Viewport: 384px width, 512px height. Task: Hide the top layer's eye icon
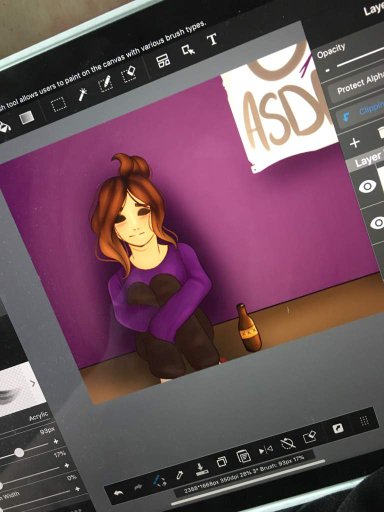pyautogui.click(x=367, y=186)
